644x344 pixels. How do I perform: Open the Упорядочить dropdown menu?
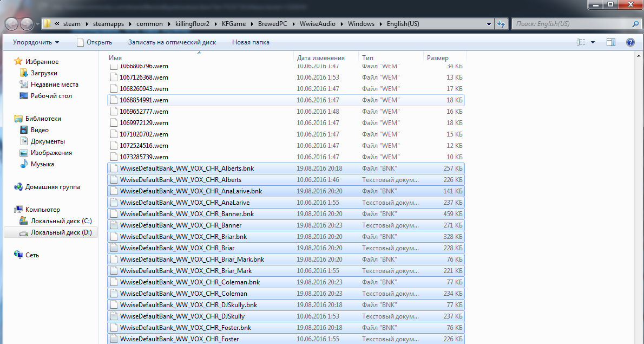click(36, 42)
